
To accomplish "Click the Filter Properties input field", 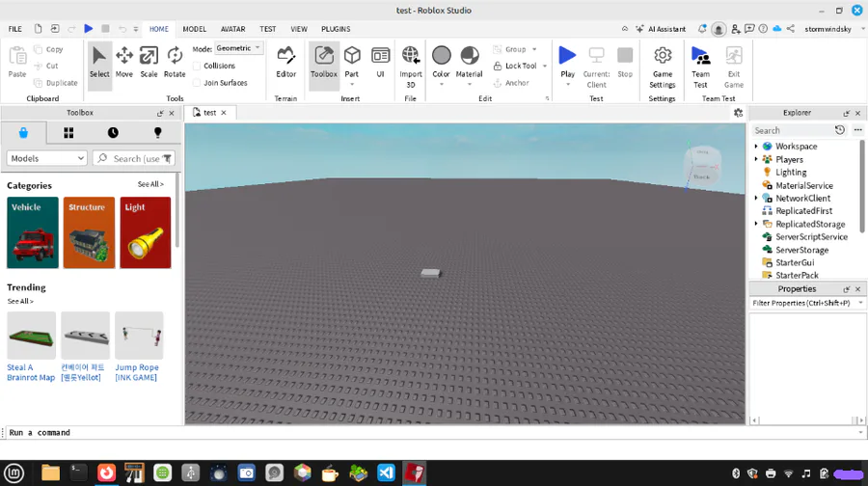I will (806, 304).
